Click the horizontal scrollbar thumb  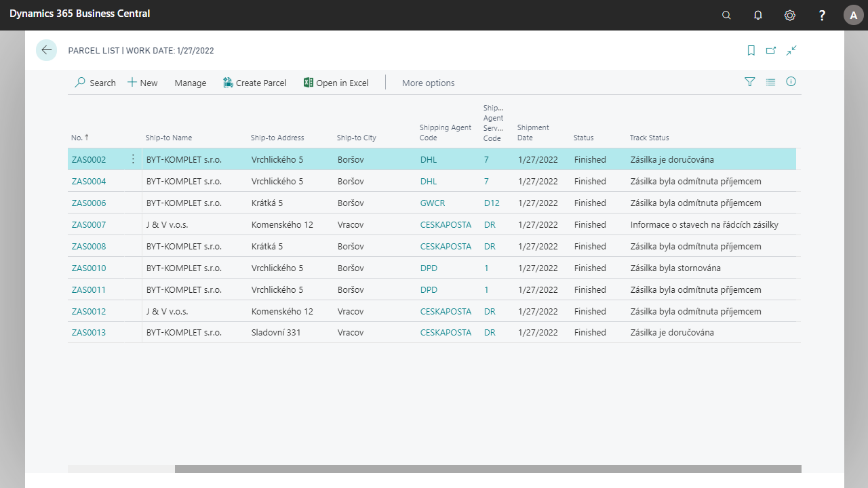pyautogui.click(x=488, y=469)
